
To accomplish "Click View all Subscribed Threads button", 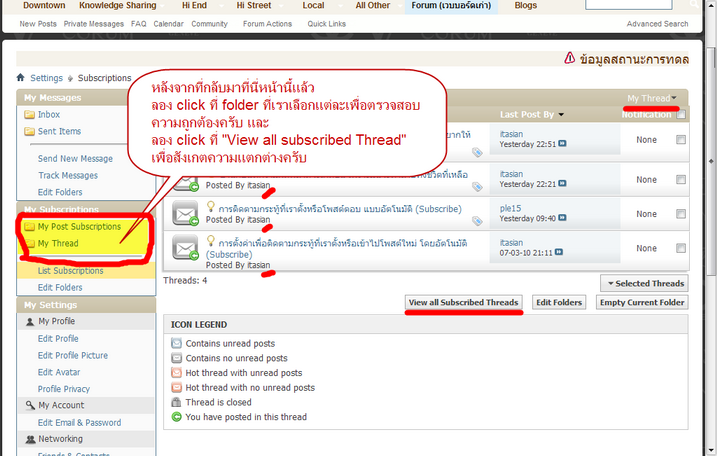I will 463,302.
